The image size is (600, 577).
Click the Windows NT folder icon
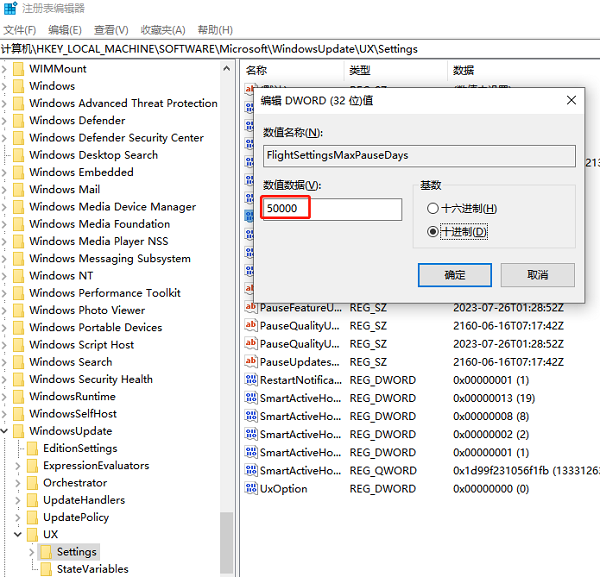[x=18, y=276]
